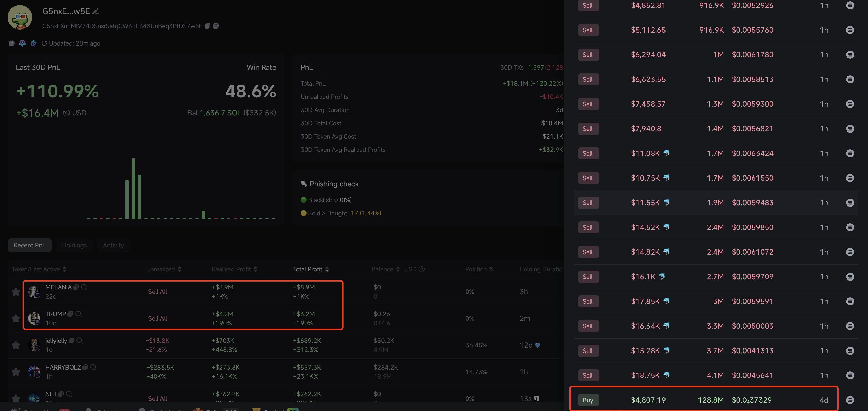Switch PnL currency toggle beside +$16.4M
This screenshot has height=411, width=868.
point(66,113)
